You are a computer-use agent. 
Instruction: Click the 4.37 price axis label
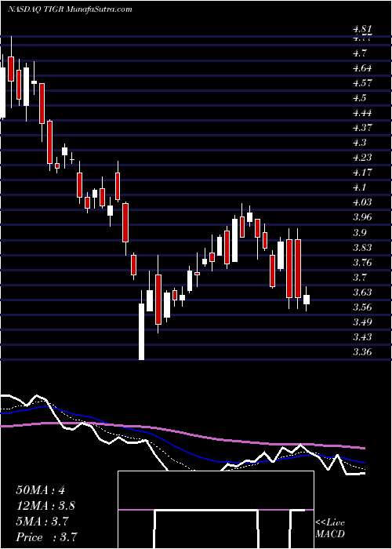pos(362,128)
